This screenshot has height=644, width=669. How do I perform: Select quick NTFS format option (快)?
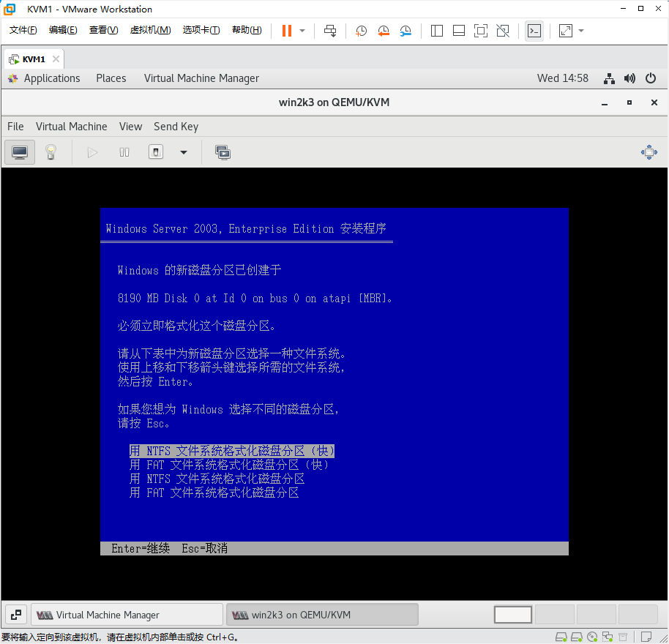[232, 452]
